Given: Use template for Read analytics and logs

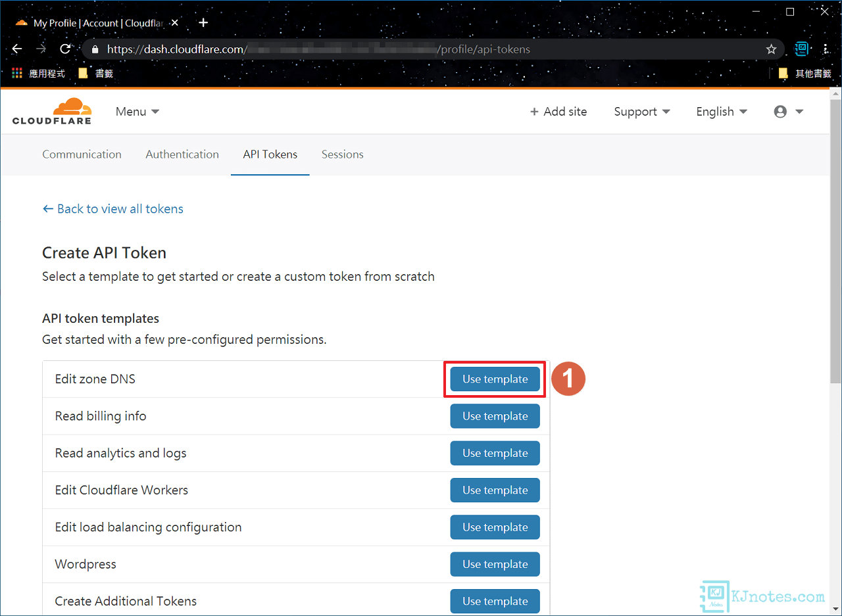Looking at the screenshot, I should (495, 453).
